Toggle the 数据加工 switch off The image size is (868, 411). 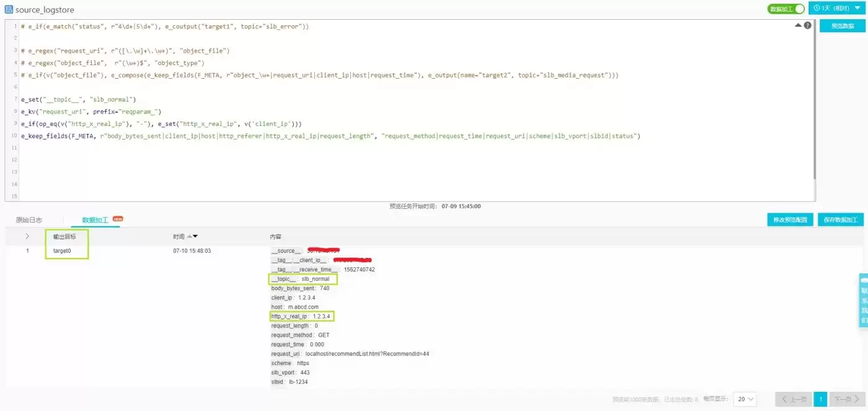pyautogui.click(x=786, y=9)
